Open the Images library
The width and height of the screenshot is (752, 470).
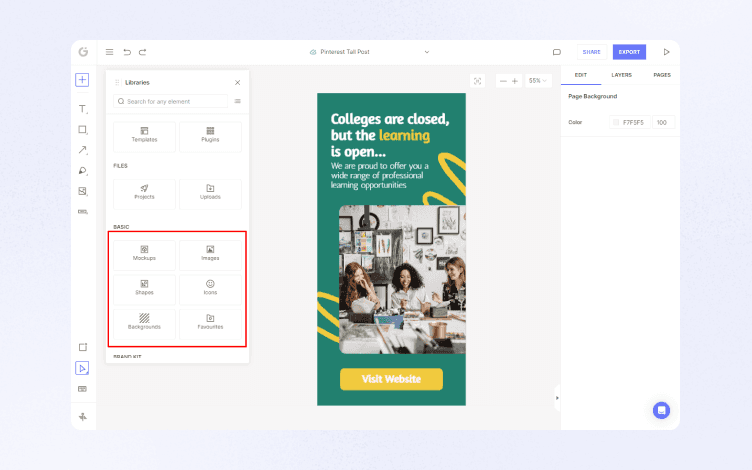pyautogui.click(x=210, y=255)
